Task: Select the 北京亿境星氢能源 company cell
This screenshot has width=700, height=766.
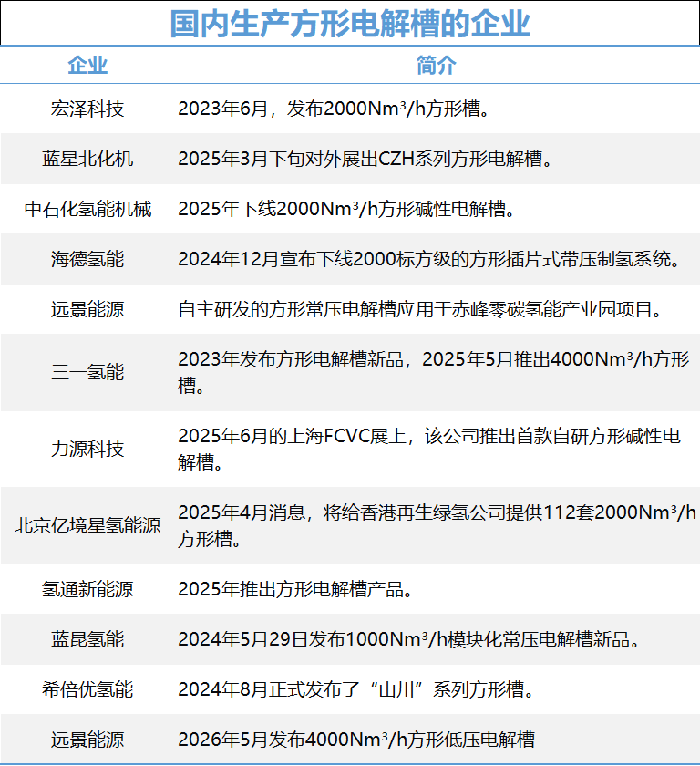Action: (87, 525)
